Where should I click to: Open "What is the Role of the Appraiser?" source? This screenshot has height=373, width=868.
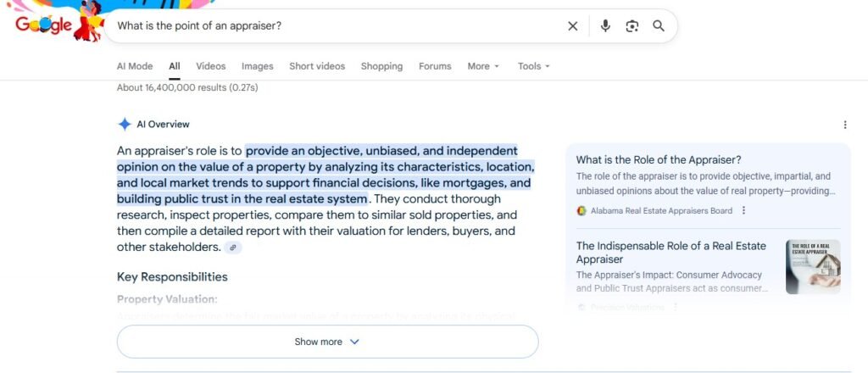click(x=659, y=159)
